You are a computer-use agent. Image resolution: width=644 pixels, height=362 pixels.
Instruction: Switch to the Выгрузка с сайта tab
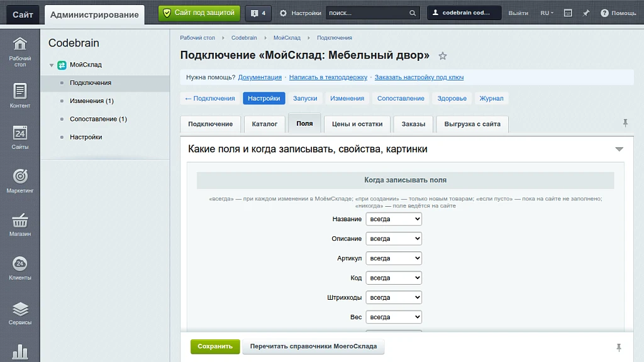pos(472,124)
